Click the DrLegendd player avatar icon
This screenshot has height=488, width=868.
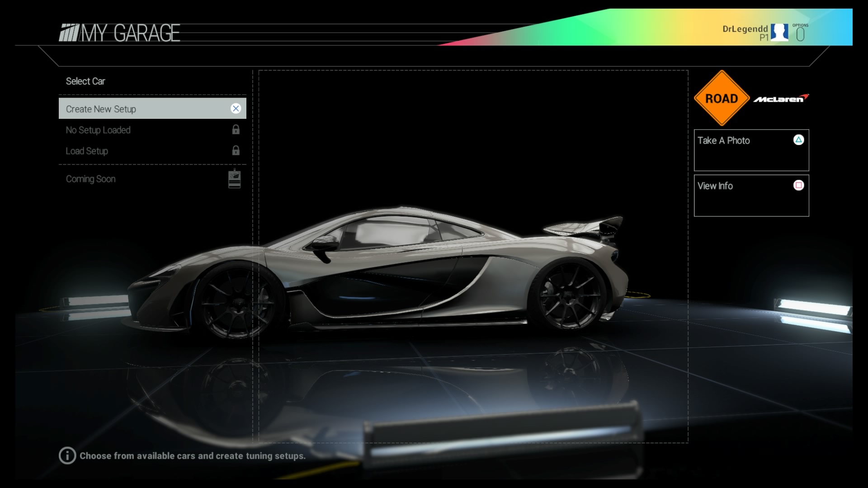tap(779, 33)
